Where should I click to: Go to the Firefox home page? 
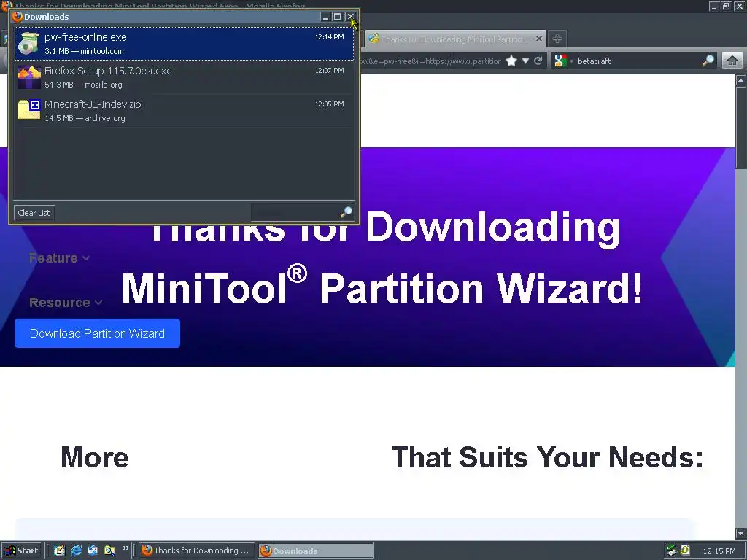tap(732, 61)
